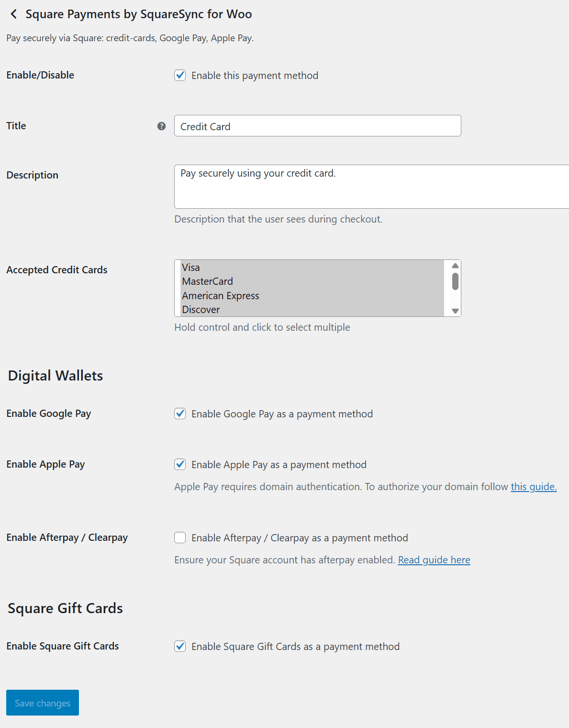Screen dimensions: 569x728
Task: Select Discover in Accepted Credit Cards list
Action: [313, 310]
